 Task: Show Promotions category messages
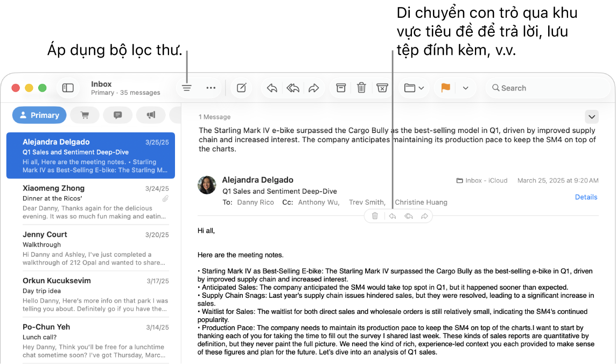click(x=151, y=115)
